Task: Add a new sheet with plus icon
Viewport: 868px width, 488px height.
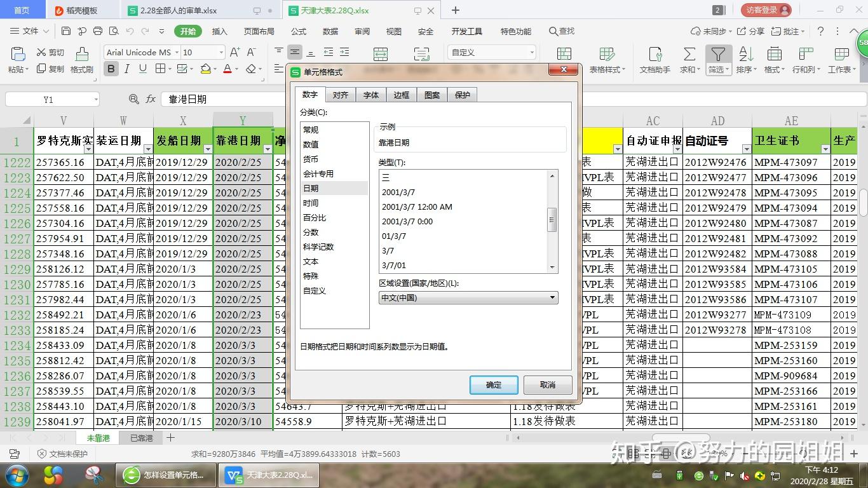Action: point(170,438)
